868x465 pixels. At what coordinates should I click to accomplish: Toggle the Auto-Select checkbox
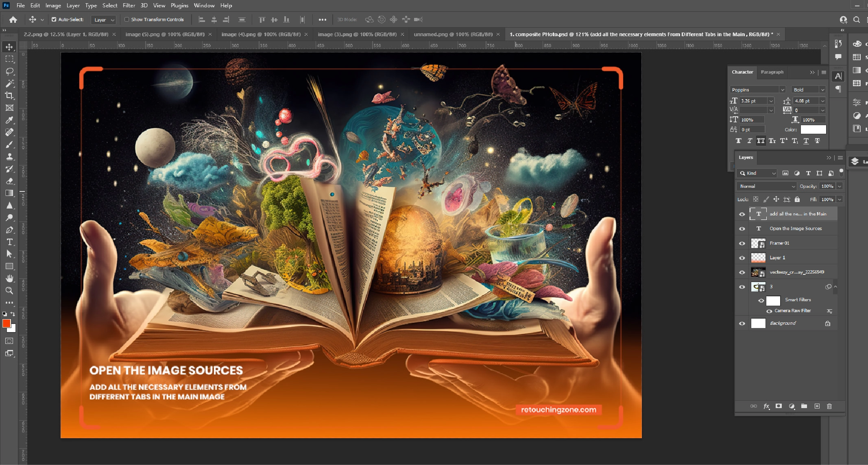pos(54,20)
